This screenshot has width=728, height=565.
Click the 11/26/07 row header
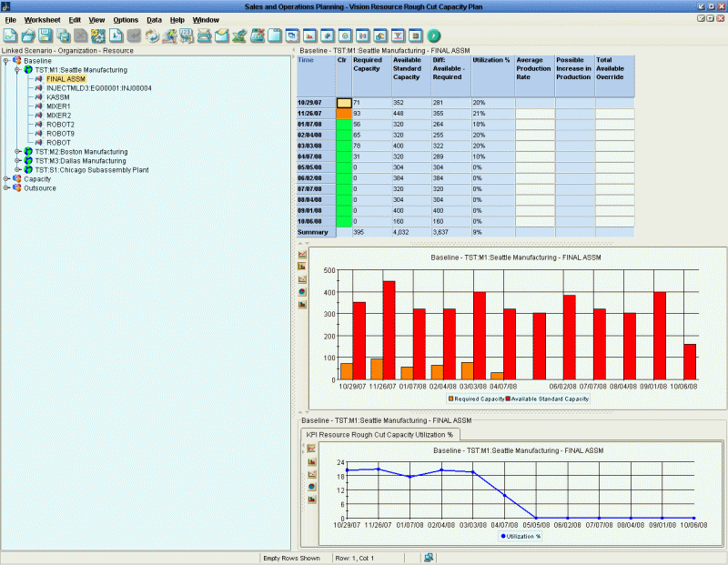click(x=316, y=114)
